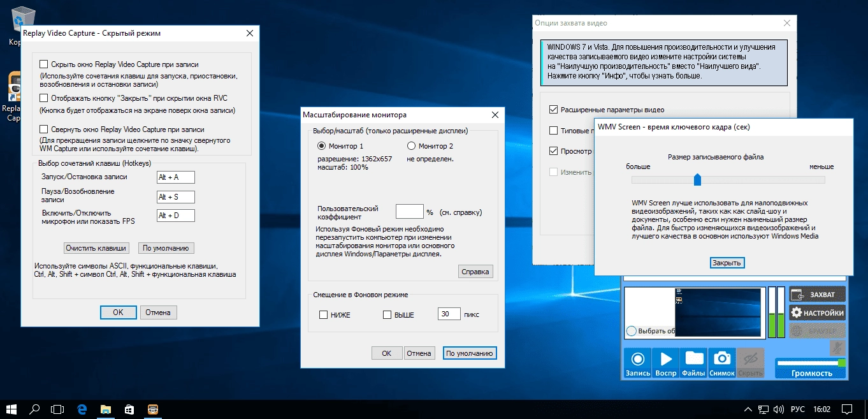868x419 pixels.
Task: Open the Файлы folder button
Action: (694, 363)
